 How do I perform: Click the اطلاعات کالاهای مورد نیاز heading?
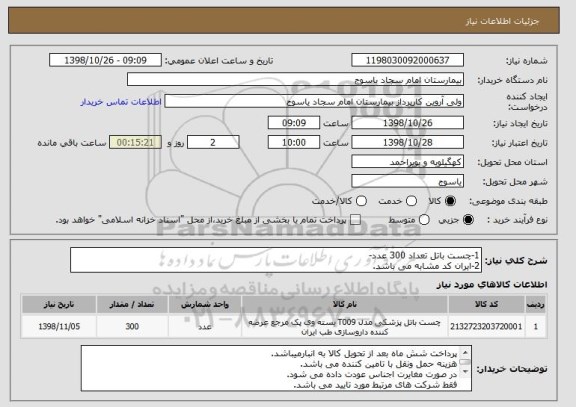[x=492, y=284]
